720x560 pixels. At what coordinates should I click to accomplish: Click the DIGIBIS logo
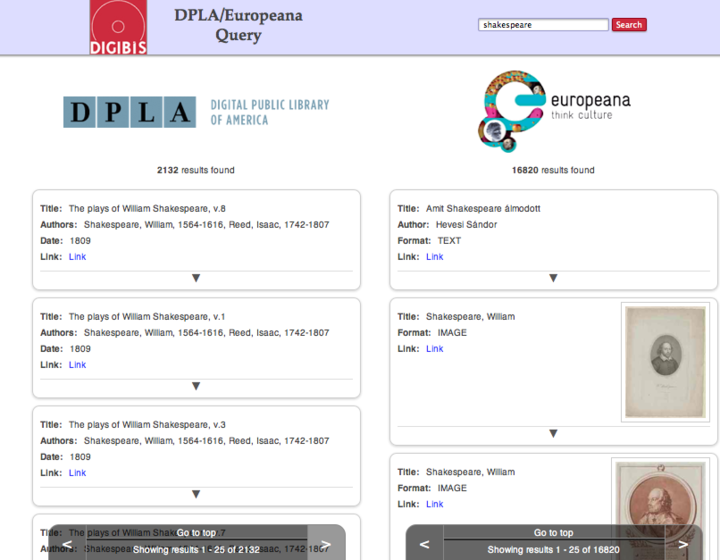pyautogui.click(x=118, y=27)
